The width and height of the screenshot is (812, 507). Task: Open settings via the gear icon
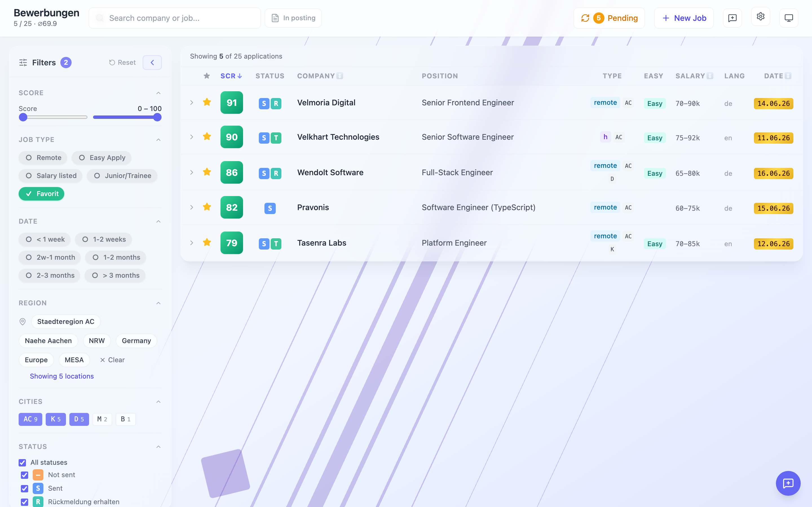point(760,17)
